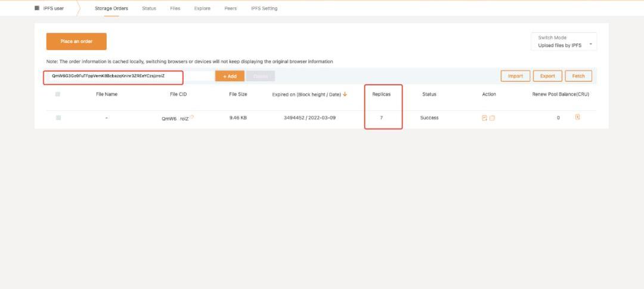Open the Peers tab
This screenshot has height=289, width=644.
pyautogui.click(x=230, y=8)
